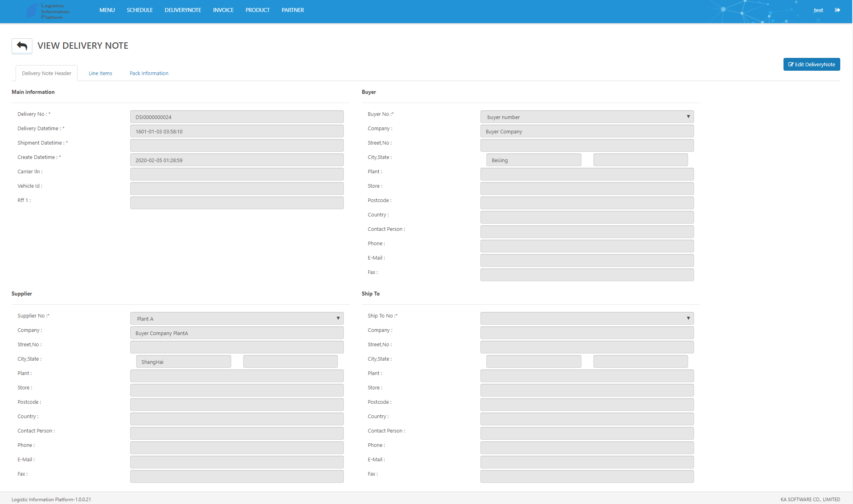This screenshot has height=504, width=853.
Task: Click the Supplier Fax field
Action: [x=237, y=476]
